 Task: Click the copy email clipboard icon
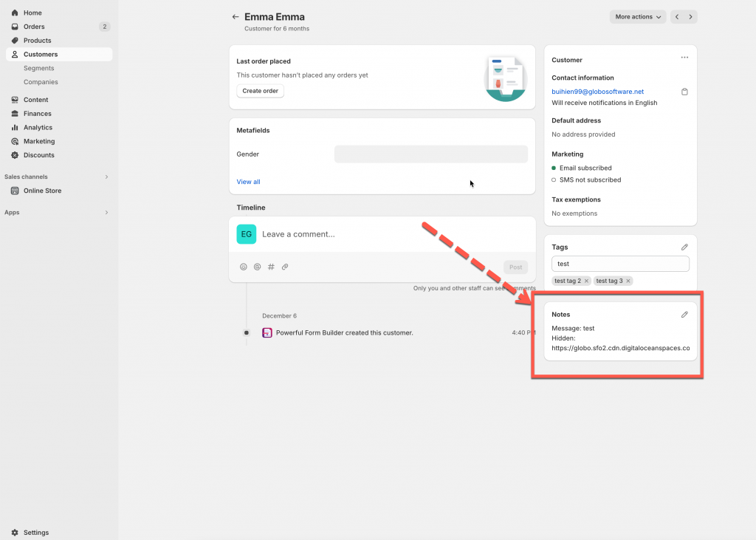point(684,92)
